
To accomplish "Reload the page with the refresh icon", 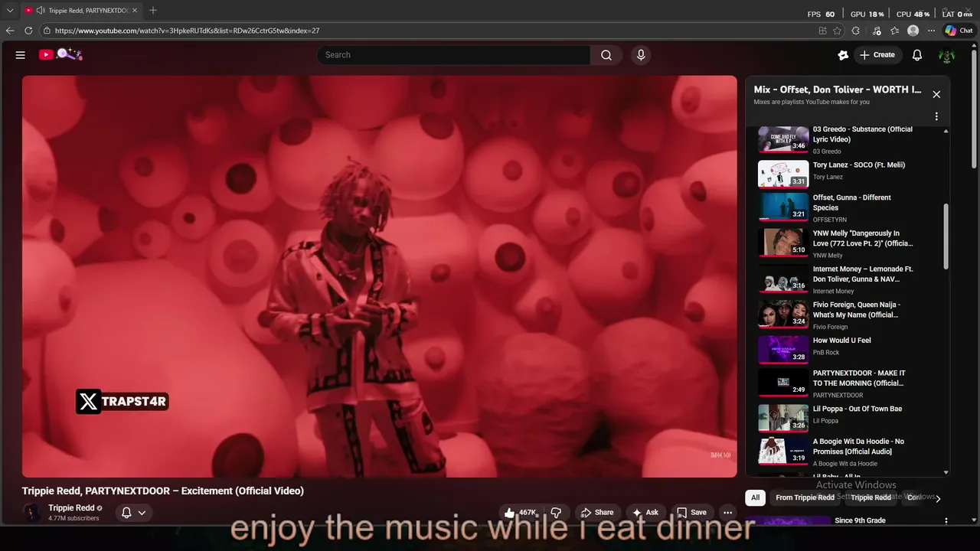I will click(28, 31).
